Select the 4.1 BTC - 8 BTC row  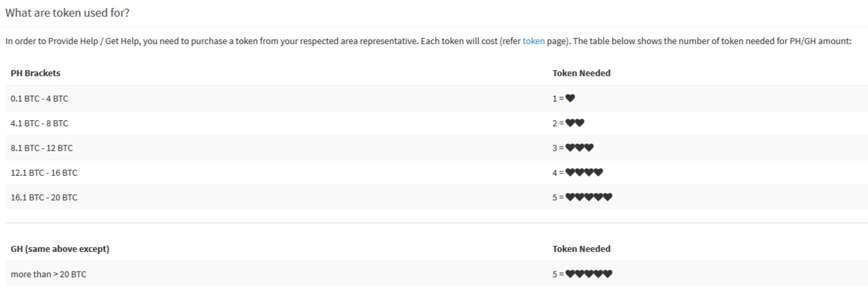tap(437, 123)
